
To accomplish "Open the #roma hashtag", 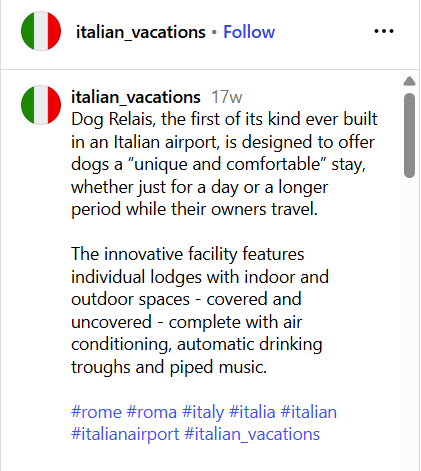I will coord(152,412).
